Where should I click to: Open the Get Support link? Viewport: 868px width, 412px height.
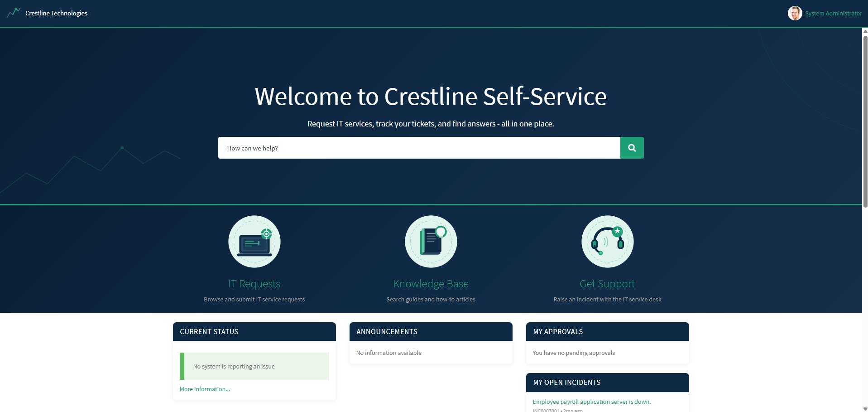[x=608, y=284]
